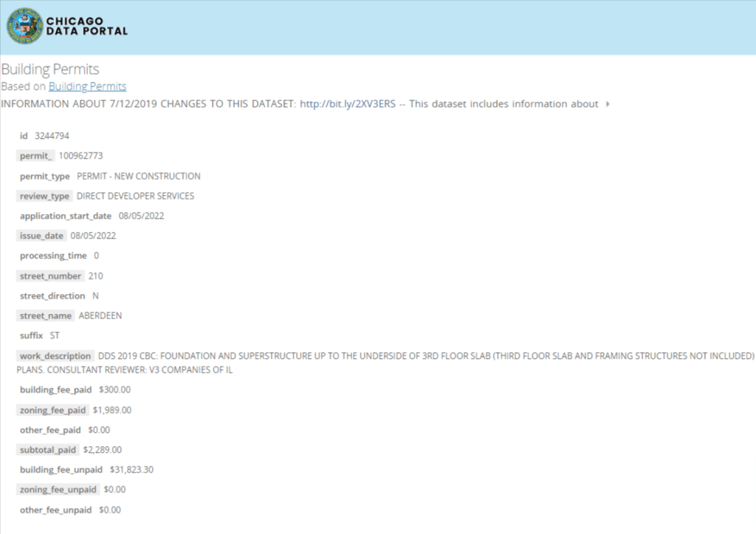756x534 pixels.
Task: Click the Chicago Data Portal header text
Action: click(87, 27)
